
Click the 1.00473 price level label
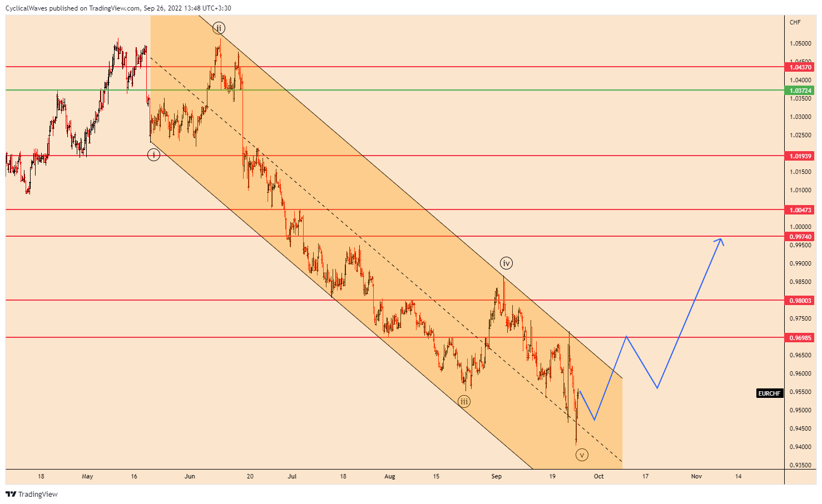[x=800, y=210]
